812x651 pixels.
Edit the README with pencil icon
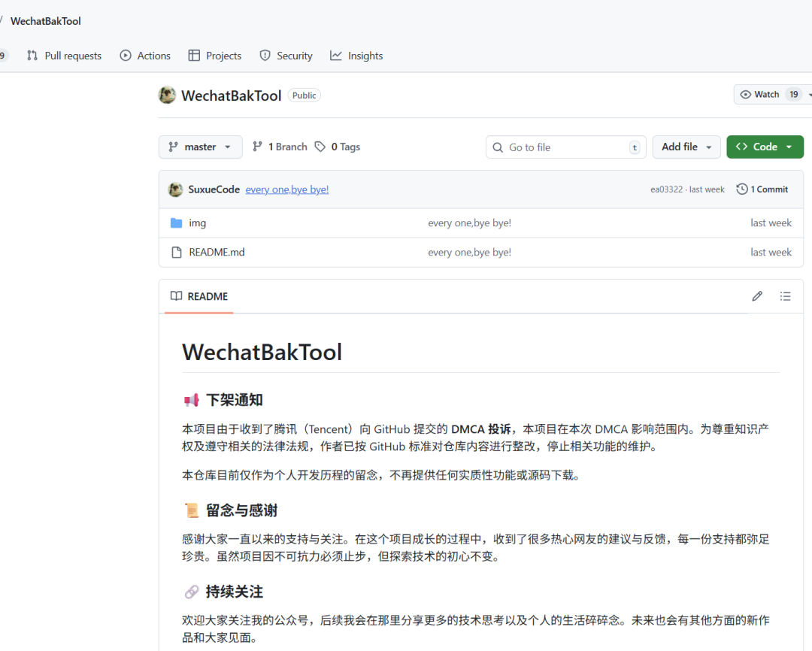coord(757,296)
